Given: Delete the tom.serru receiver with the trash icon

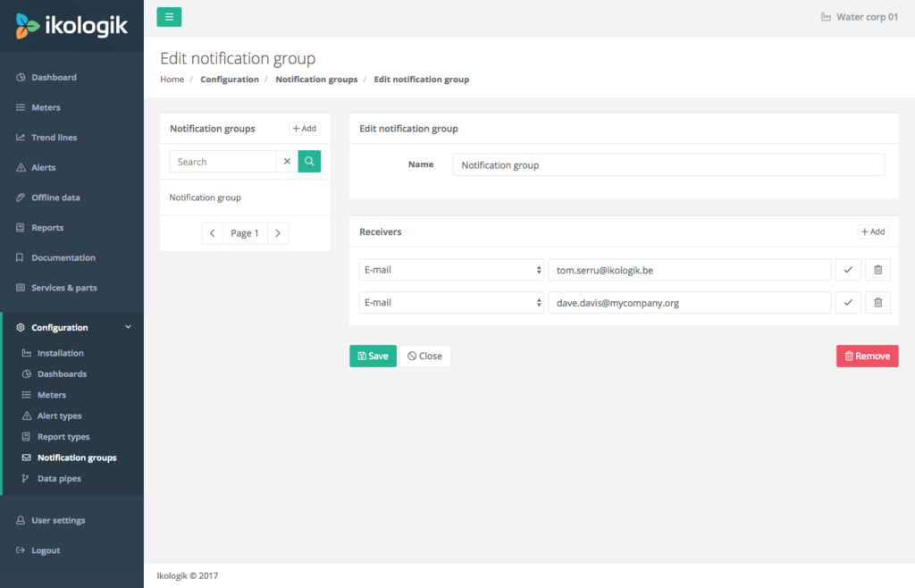Looking at the screenshot, I should 877,270.
